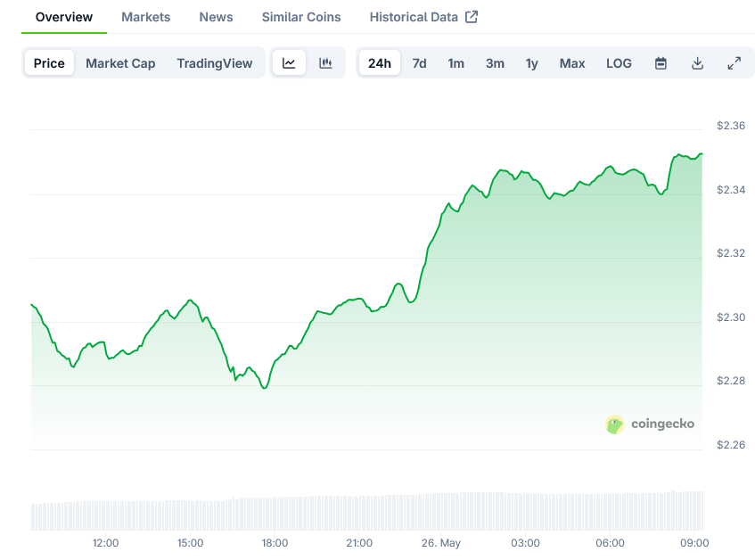Click external link icon beside Historical Data

point(472,17)
